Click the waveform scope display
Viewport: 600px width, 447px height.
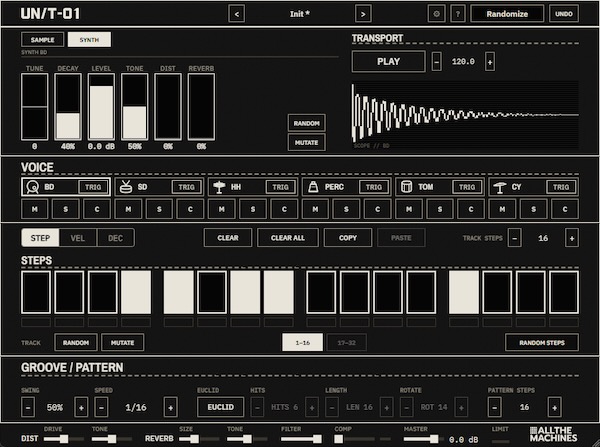[465, 115]
